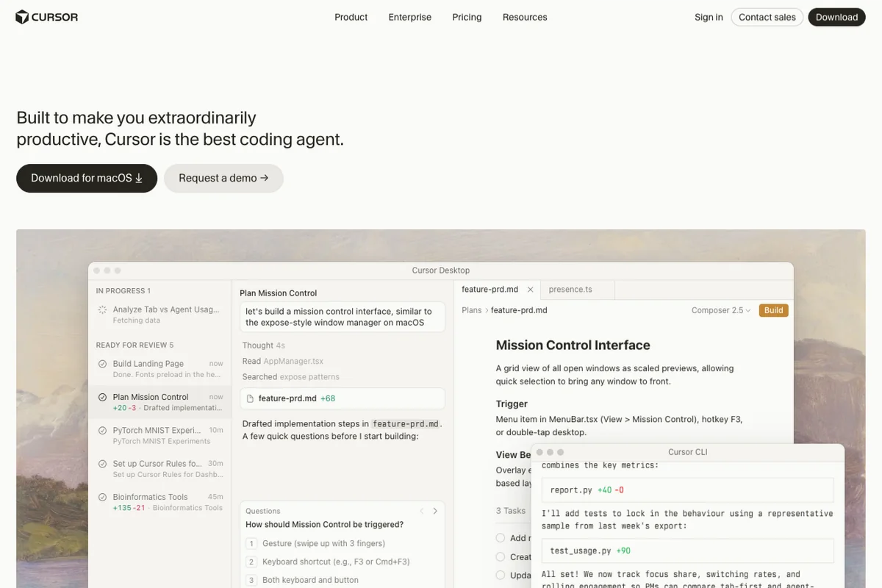Close the feature-prd.md tab
This screenshot has width=882, height=588.
530,290
